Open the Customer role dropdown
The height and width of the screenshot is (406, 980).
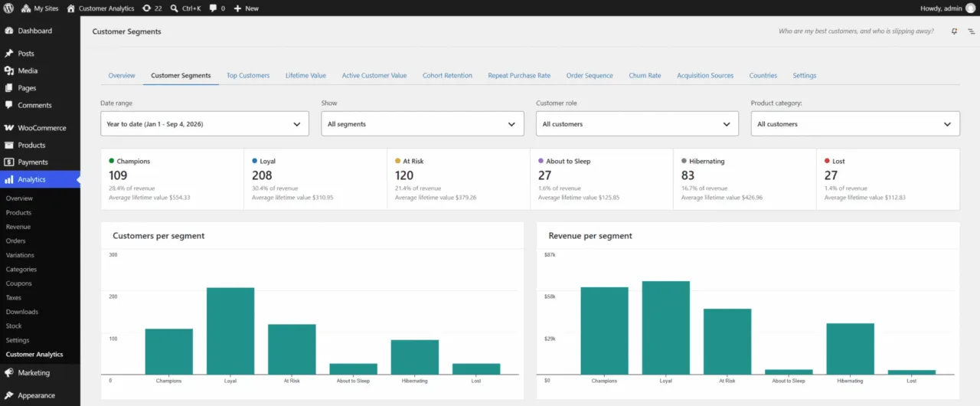coord(637,123)
